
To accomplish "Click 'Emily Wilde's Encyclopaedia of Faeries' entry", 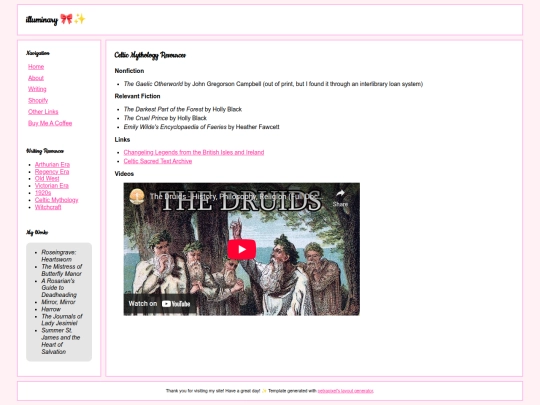I will tap(201, 127).
